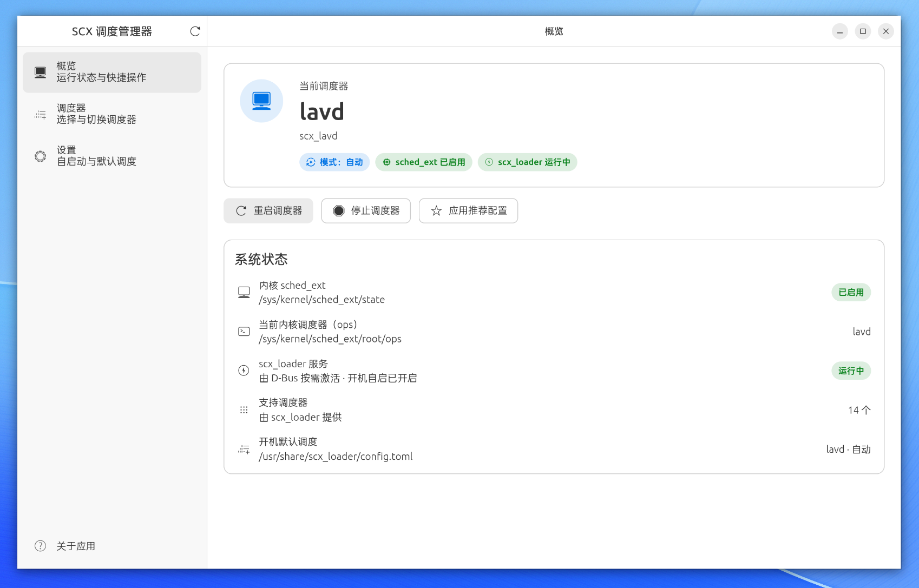Click the grid dots icon beside 支持调度器
The image size is (919, 588).
[x=244, y=410]
